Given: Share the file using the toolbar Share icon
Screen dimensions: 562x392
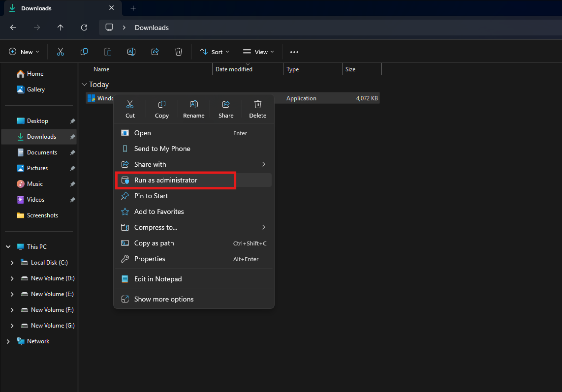Looking at the screenshot, I should coord(155,52).
